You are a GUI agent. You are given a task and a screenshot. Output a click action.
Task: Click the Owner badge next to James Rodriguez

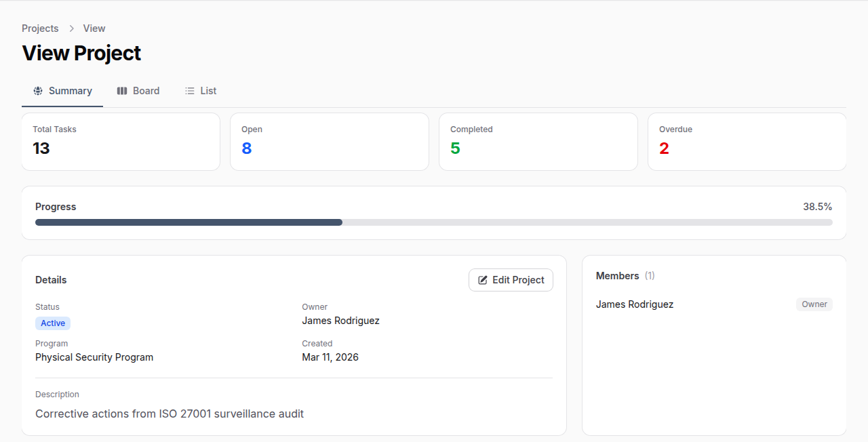(x=814, y=304)
